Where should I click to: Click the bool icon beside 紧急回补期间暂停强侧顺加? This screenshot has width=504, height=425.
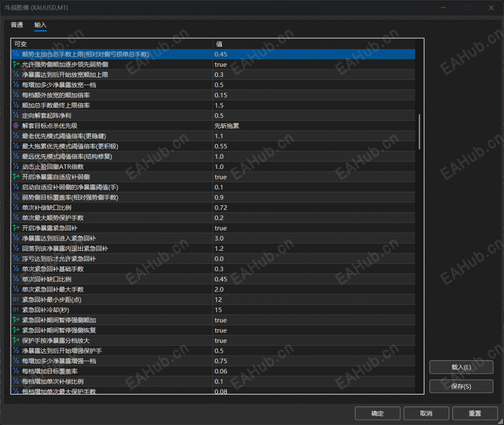click(x=16, y=320)
